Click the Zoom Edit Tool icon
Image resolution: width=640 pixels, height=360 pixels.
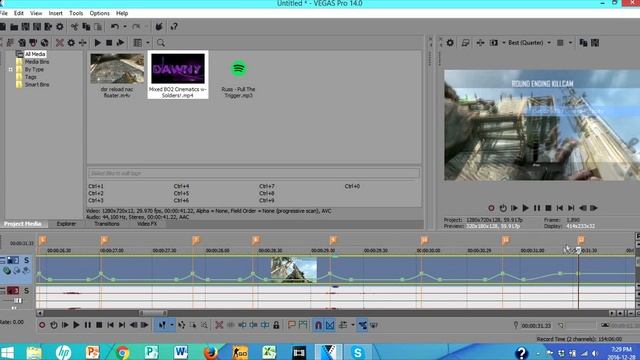204,325
